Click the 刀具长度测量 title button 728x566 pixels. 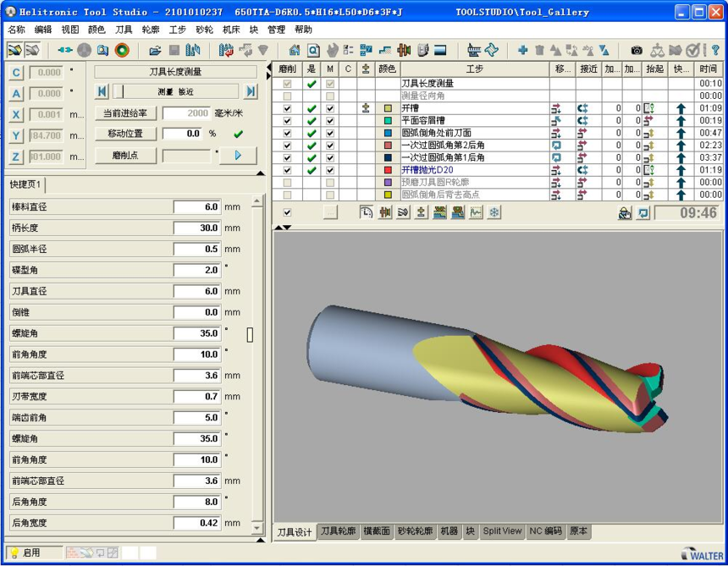(175, 71)
